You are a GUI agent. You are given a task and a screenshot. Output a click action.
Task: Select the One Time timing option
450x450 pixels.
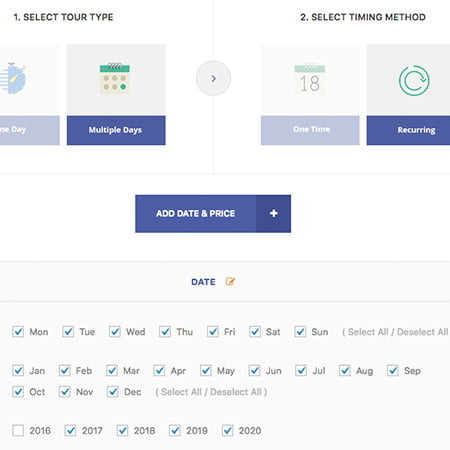[x=310, y=130]
